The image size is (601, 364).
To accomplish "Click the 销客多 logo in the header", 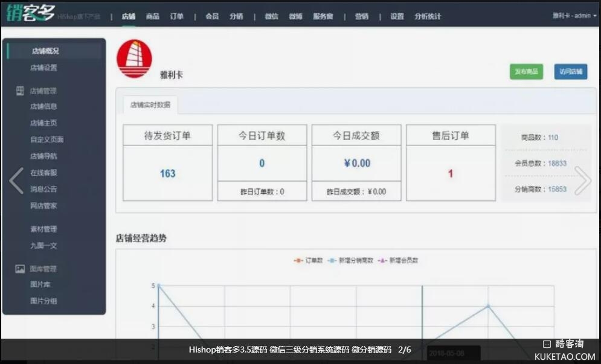I will 30,14.
